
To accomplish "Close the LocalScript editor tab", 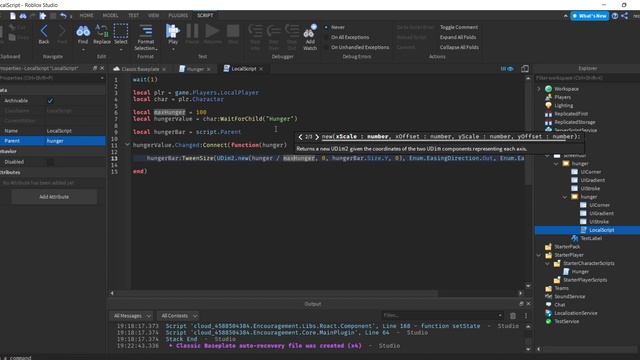I will click(x=261, y=69).
